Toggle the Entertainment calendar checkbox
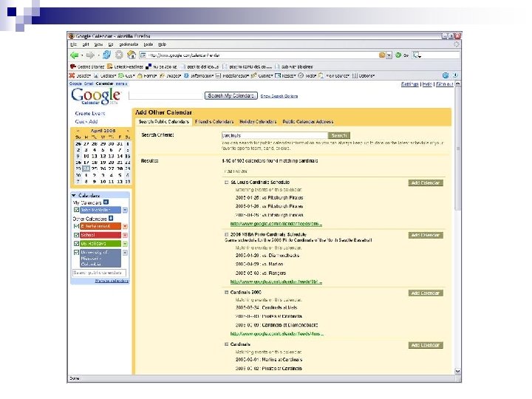The image size is (532, 399). (x=76, y=226)
